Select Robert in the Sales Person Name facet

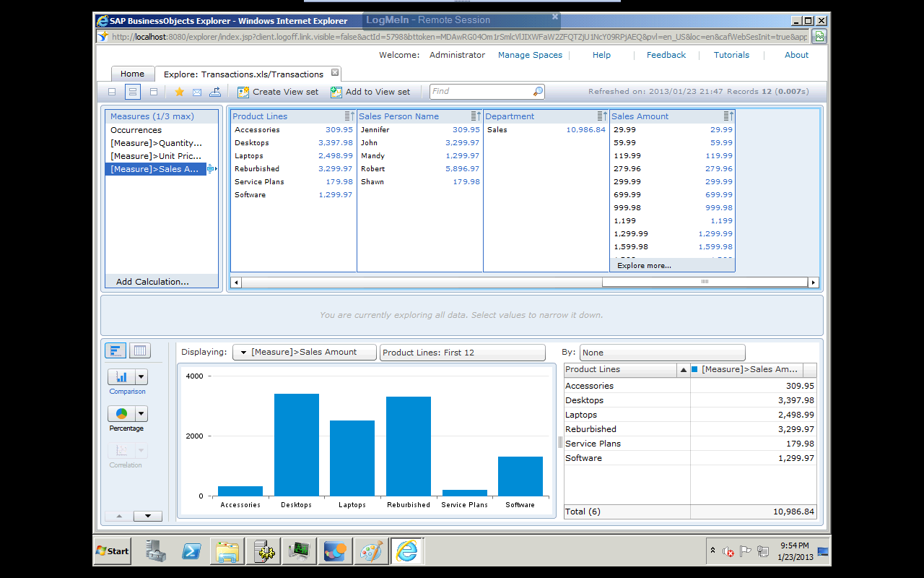point(420,169)
